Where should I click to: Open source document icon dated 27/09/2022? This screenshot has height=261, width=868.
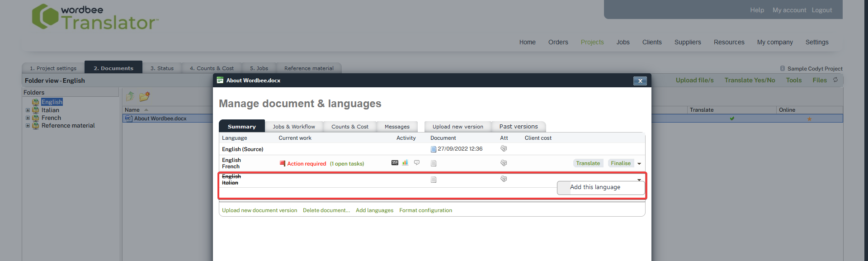(433, 149)
